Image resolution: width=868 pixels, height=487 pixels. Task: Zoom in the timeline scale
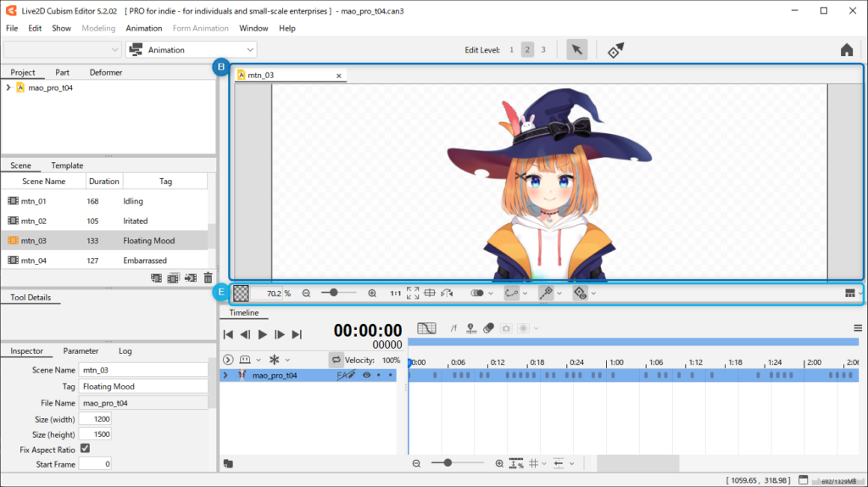[499, 464]
